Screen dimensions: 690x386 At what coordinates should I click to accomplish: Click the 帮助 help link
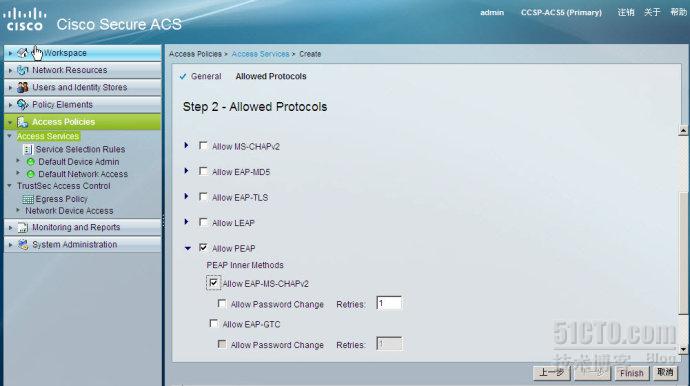tap(679, 12)
